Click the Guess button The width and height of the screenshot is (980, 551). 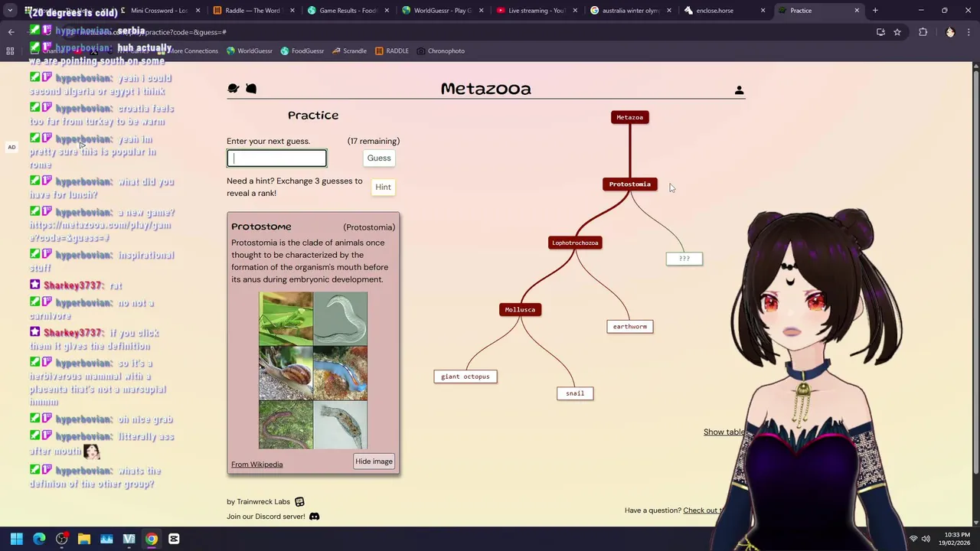[379, 158]
